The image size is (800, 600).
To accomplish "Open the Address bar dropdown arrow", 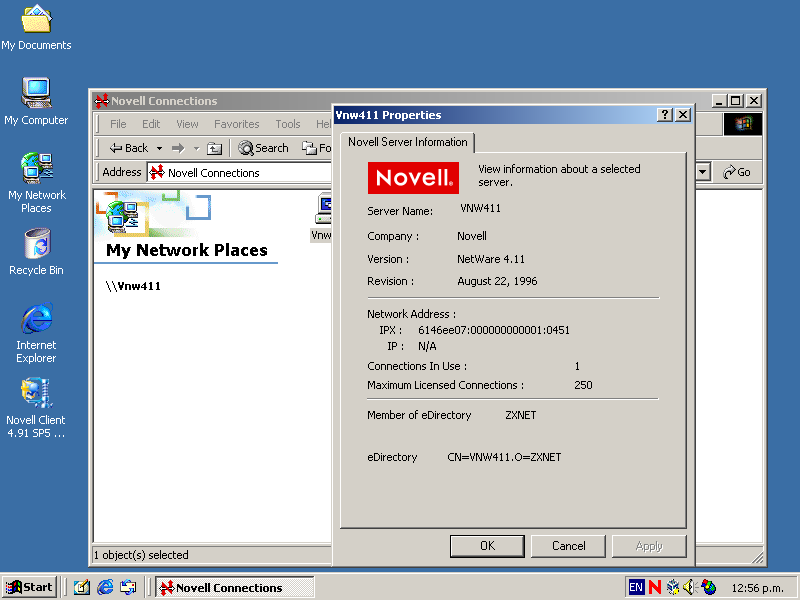I will coord(703,172).
